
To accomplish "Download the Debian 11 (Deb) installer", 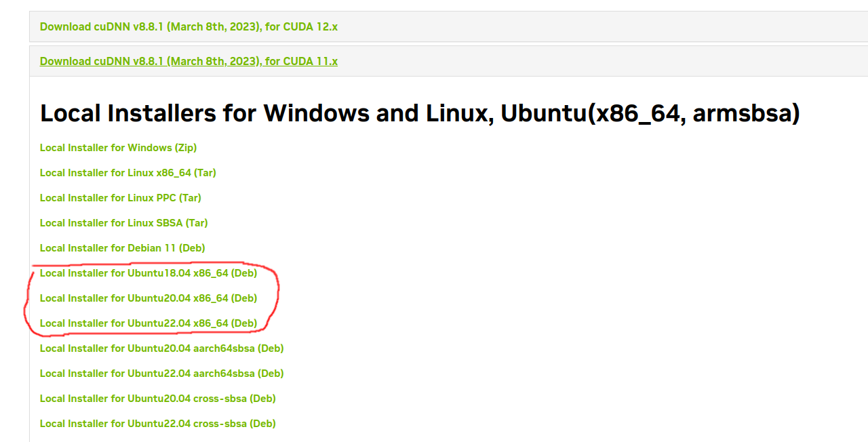I will coord(122,247).
